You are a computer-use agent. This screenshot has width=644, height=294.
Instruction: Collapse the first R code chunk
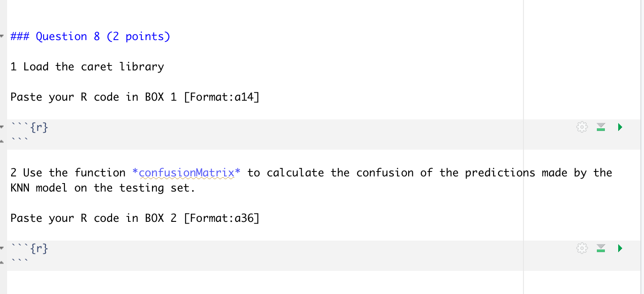[2, 126]
